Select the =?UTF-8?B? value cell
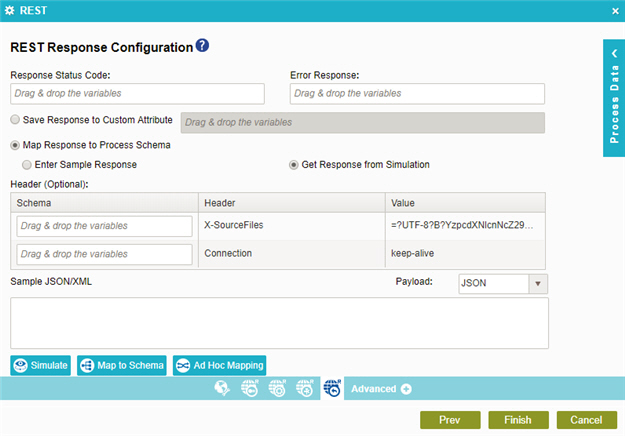Image resolution: width=625 pixels, height=436 pixels. pyautogui.click(x=465, y=226)
